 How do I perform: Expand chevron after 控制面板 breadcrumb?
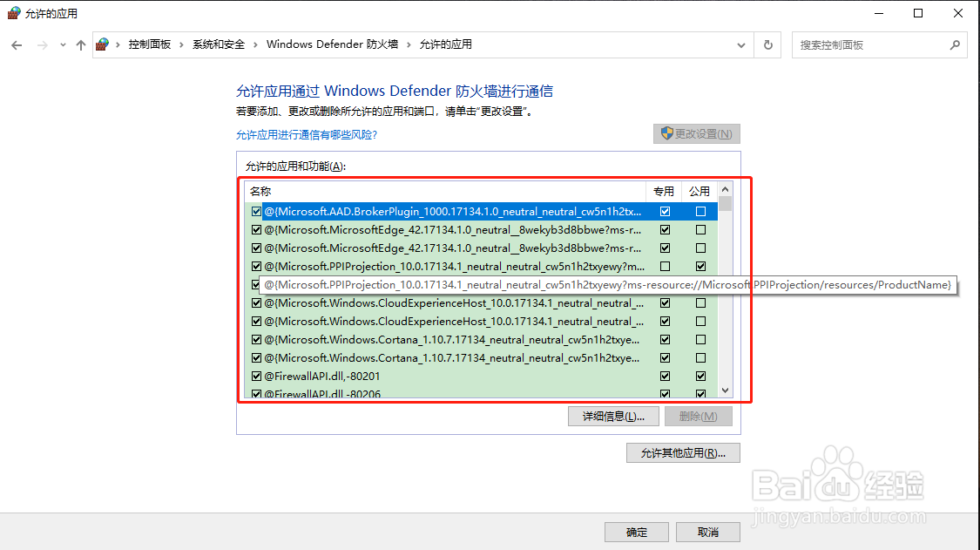click(x=182, y=44)
